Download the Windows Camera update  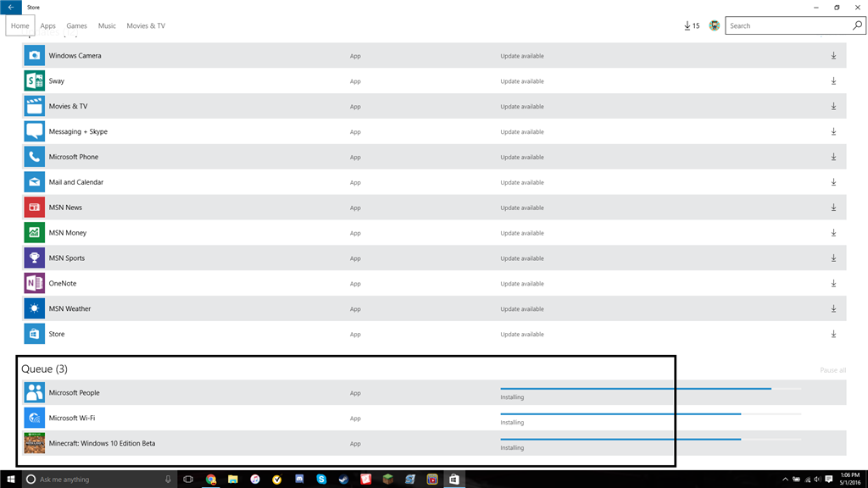click(x=833, y=55)
